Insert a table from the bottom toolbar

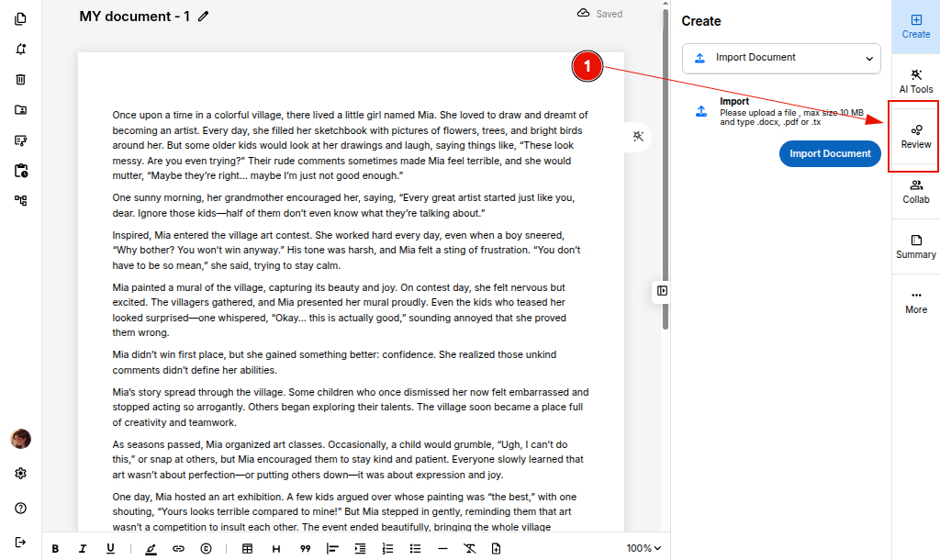click(247, 548)
